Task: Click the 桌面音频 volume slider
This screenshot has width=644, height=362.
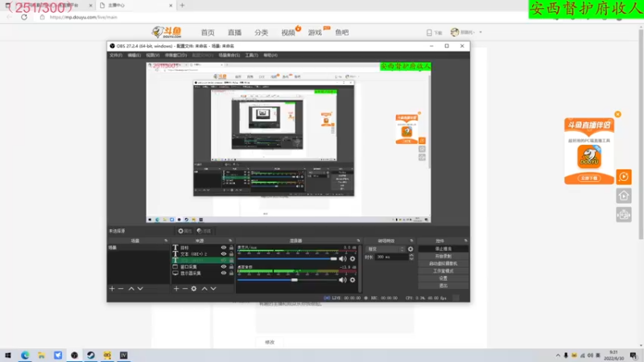Action: 287,280
